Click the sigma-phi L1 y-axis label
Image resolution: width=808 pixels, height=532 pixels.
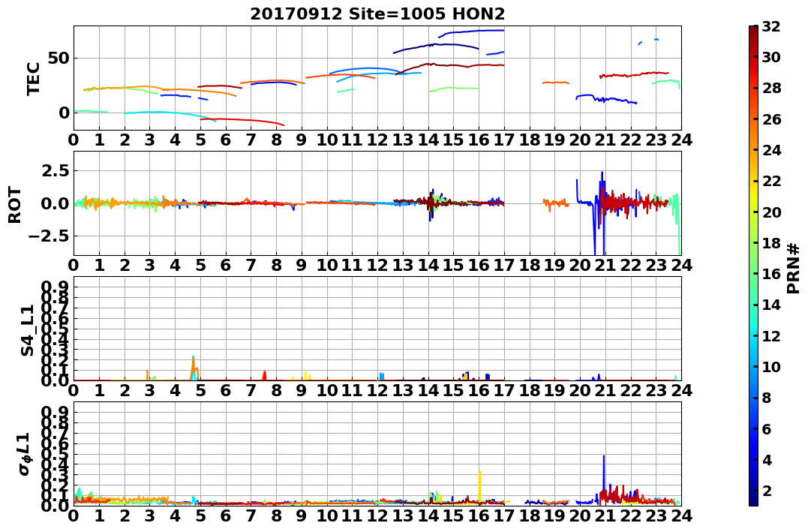[25, 454]
